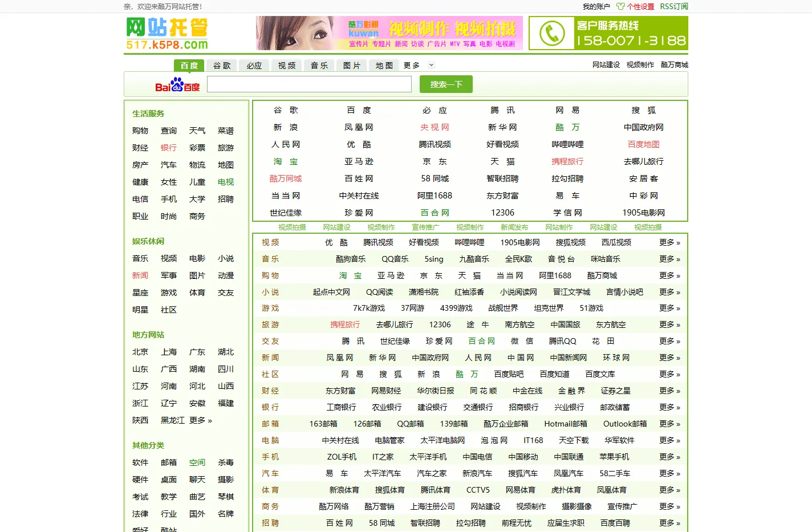Open the 腾讯QQ link
Screen dimensions: 812x532
tap(563, 341)
